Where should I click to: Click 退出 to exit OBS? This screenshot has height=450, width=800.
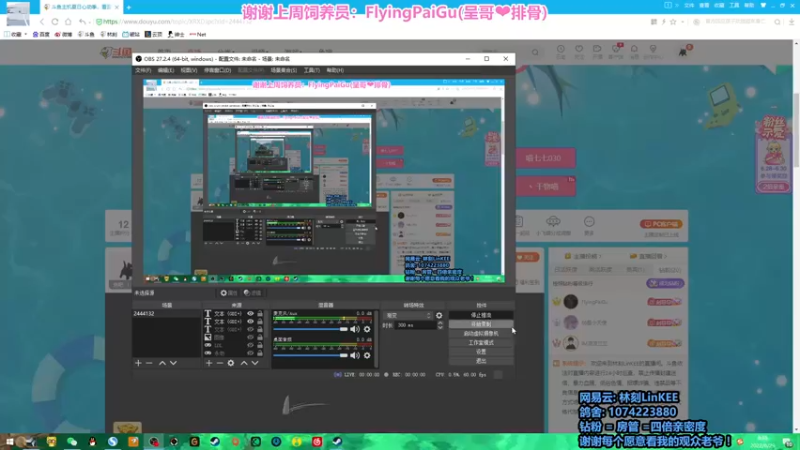point(481,361)
